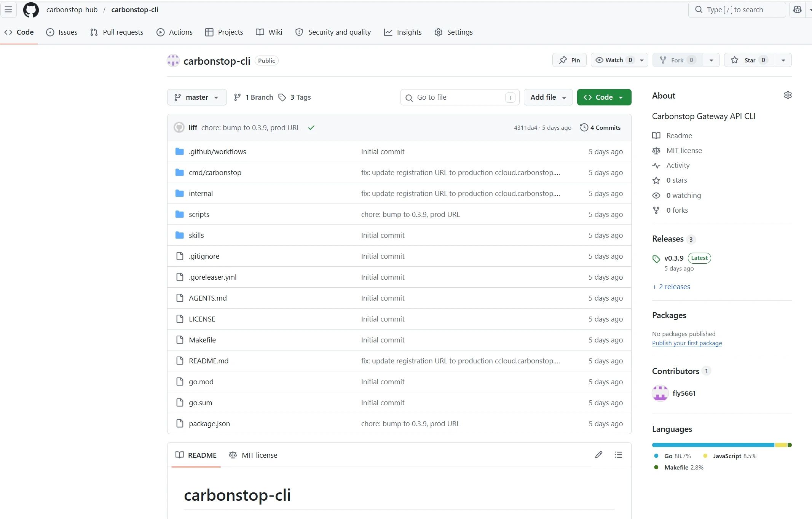This screenshot has width=812, height=519.
Task: Fork this repository
Action: (678, 60)
